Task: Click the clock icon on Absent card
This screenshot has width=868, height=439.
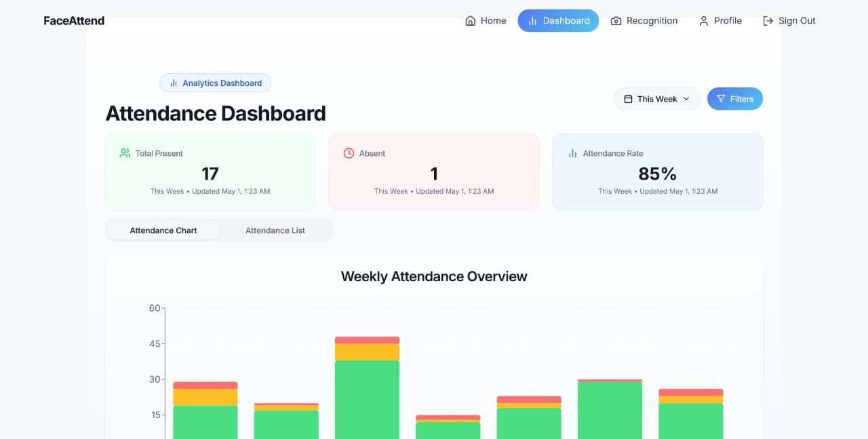Action: (349, 153)
